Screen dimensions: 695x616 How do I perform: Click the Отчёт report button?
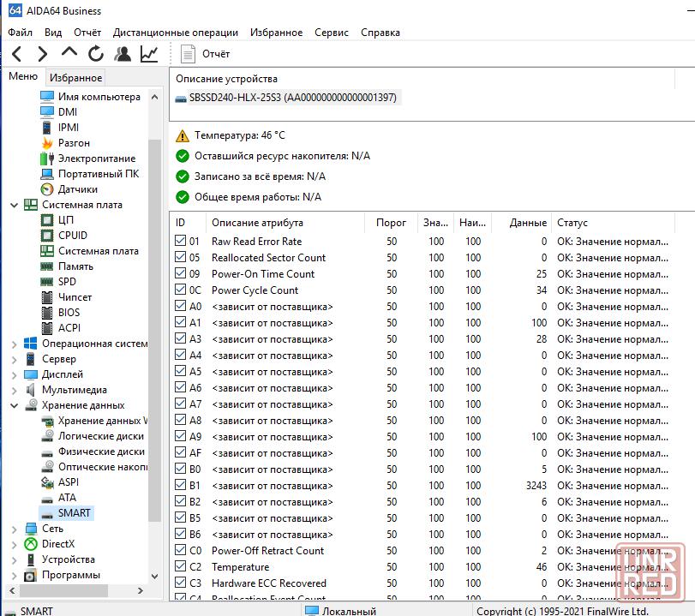tap(206, 54)
